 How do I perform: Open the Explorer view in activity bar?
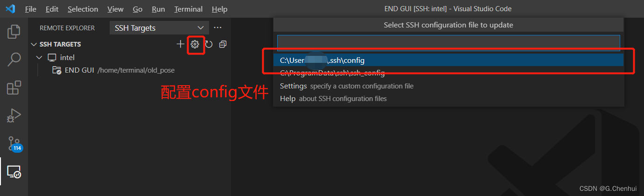[x=14, y=32]
